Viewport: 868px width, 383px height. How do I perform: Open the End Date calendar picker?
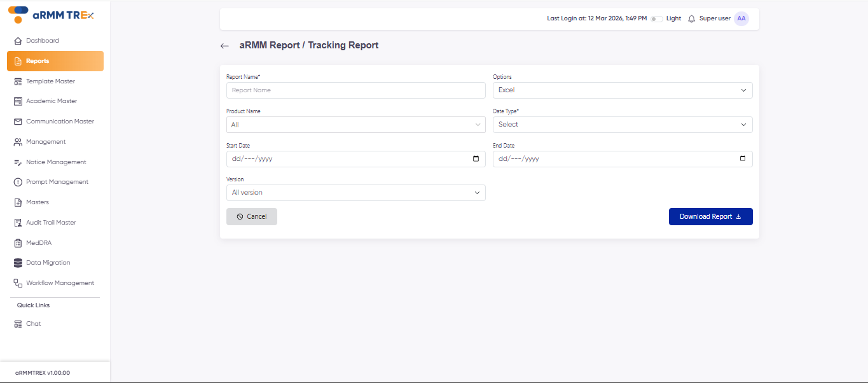(742, 158)
